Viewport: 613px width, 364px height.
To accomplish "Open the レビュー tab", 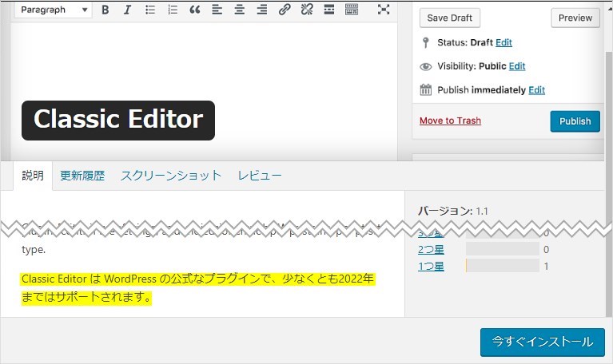I will click(260, 176).
